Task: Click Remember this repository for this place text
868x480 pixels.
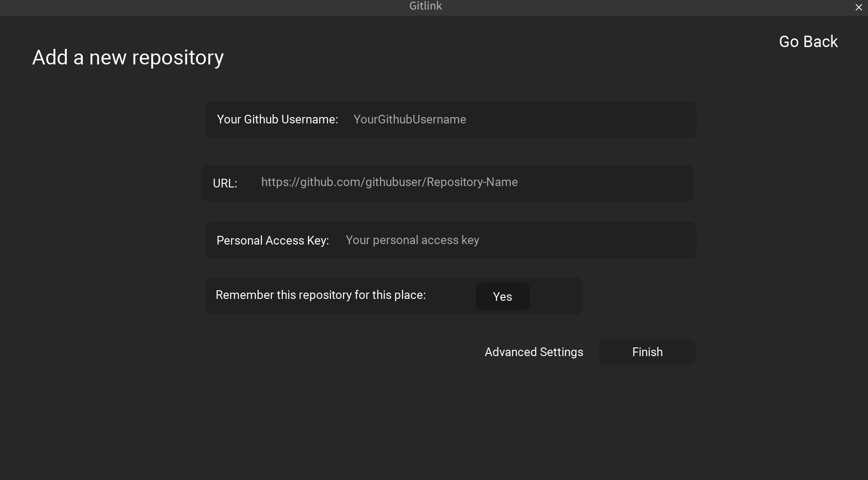Action: (321, 295)
